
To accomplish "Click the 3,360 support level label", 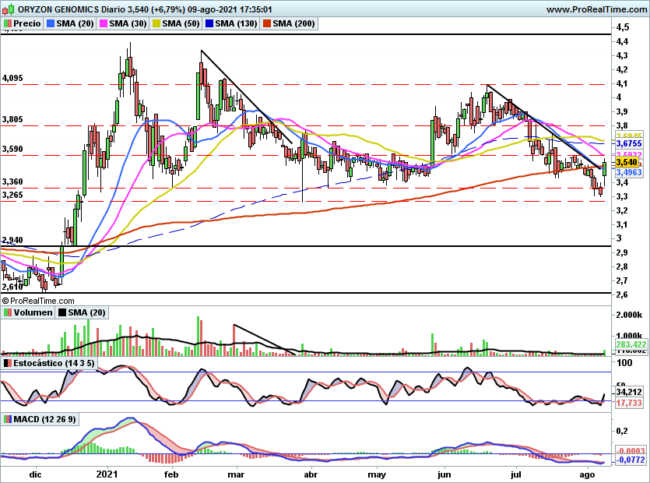I will point(13,182).
